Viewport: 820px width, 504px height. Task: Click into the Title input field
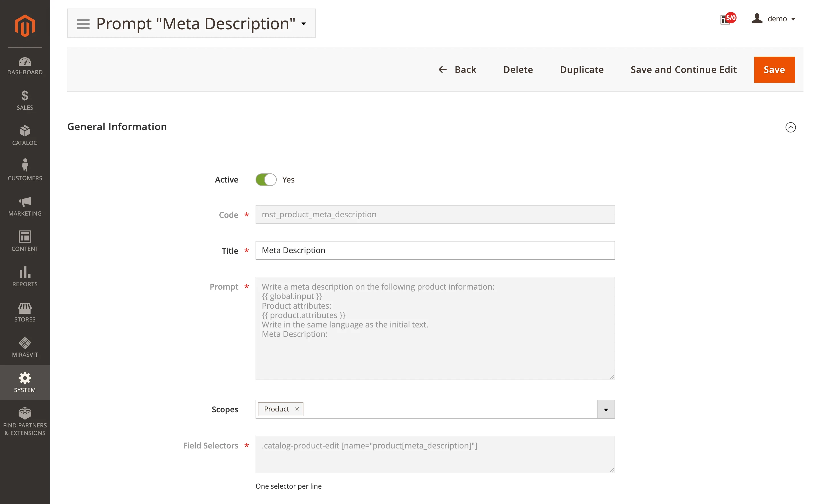pos(435,250)
